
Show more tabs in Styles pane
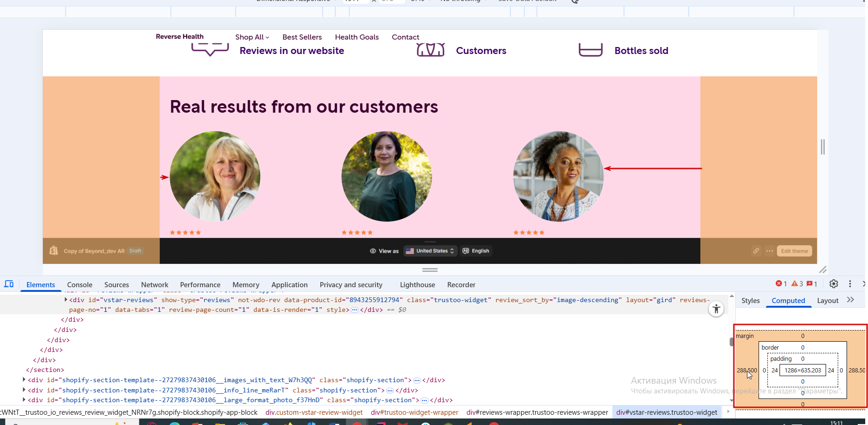(x=850, y=300)
